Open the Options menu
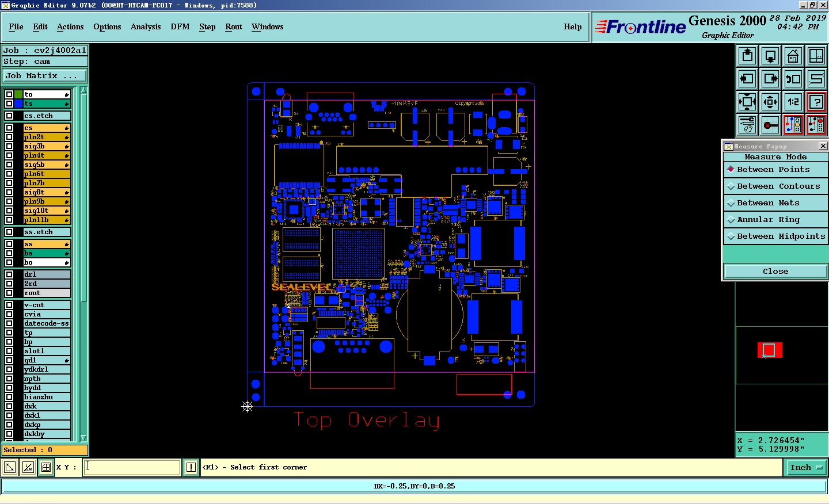This screenshot has height=504, width=829. click(x=107, y=26)
